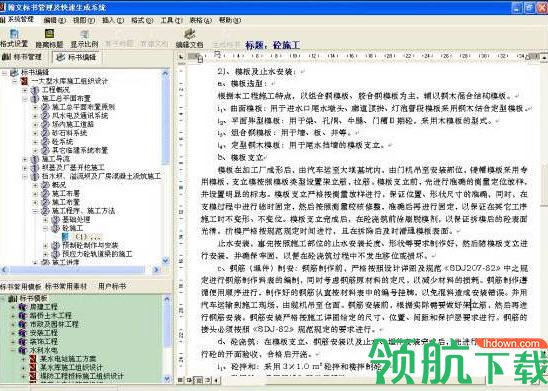Screen dimensions: 548x391
Task: Click the document page icon beside (1)
Action: (x=65, y=237)
